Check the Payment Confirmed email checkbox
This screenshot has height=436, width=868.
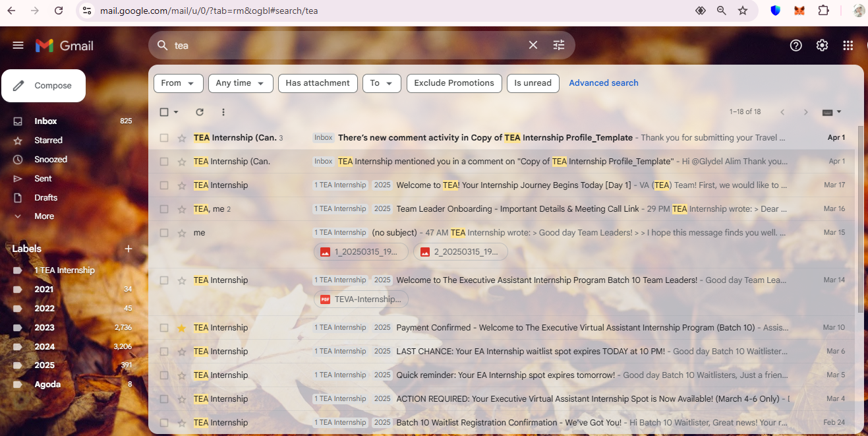[164, 328]
